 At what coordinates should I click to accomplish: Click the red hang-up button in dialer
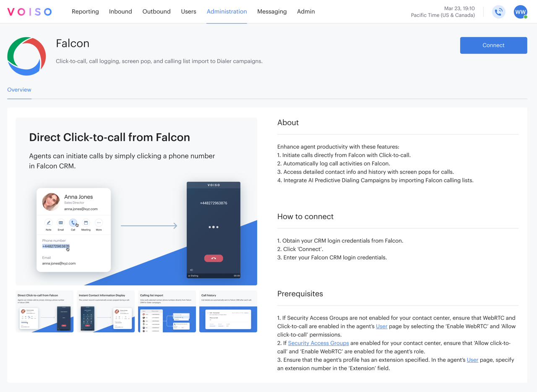point(214,258)
